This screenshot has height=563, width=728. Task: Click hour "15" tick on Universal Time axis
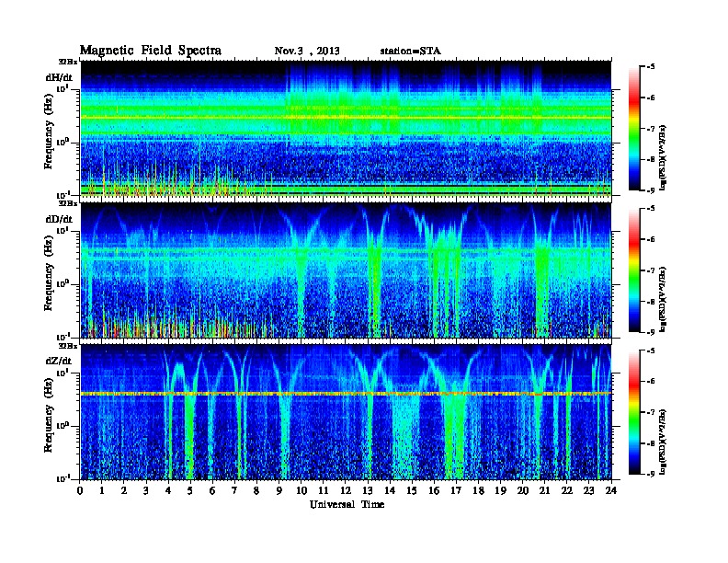pyautogui.click(x=412, y=491)
